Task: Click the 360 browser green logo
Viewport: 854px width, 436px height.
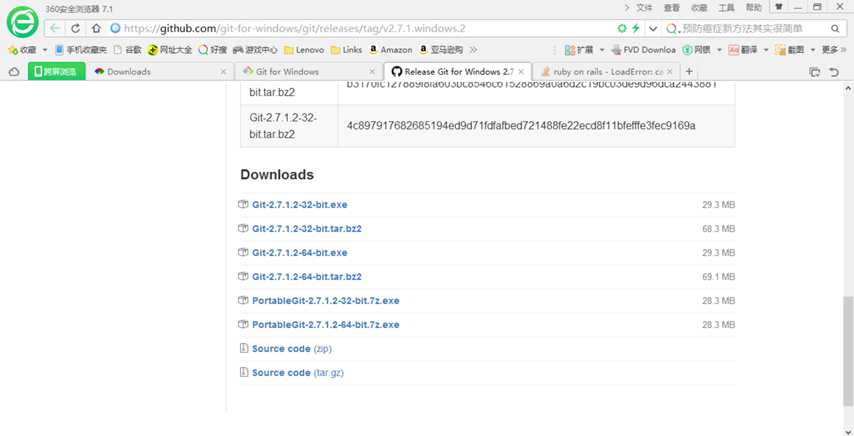Action: tap(22, 22)
